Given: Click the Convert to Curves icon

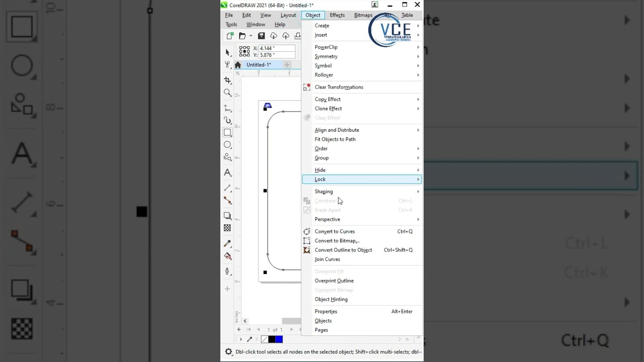Looking at the screenshot, I should click(307, 231).
